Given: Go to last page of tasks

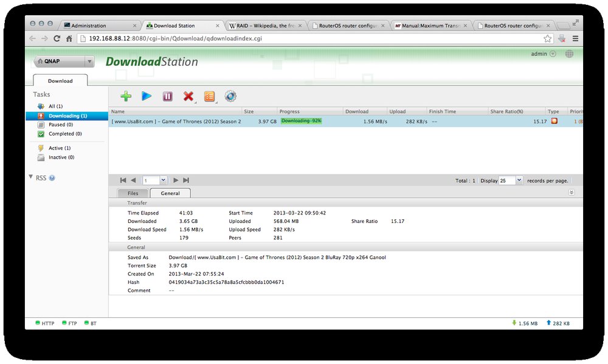Looking at the screenshot, I should (x=186, y=180).
